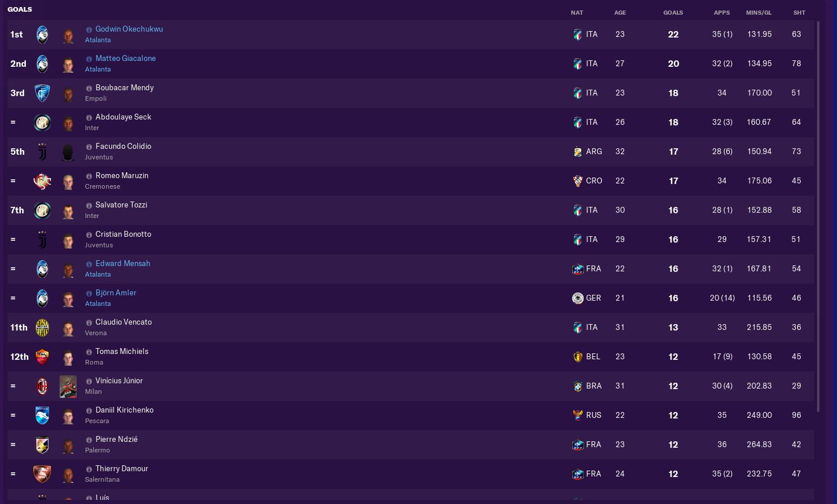The width and height of the screenshot is (837, 504).
Task: Select the Empoli crest next to Boubacar Mendy
Action: tap(42, 93)
